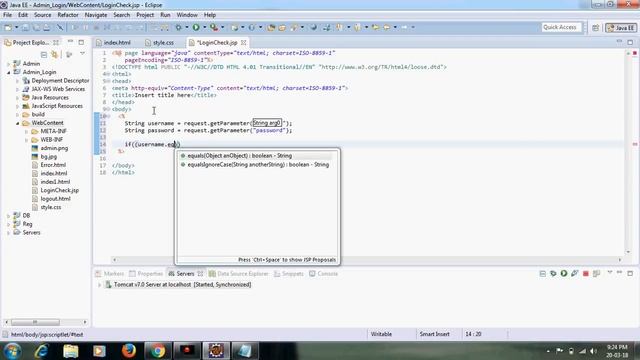Expand the DB project node
640x360 pixels.
pos(9,216)
